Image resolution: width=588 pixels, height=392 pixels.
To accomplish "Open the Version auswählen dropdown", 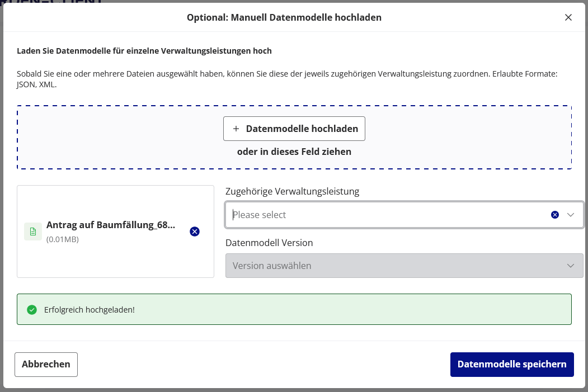I will (392, 266).
